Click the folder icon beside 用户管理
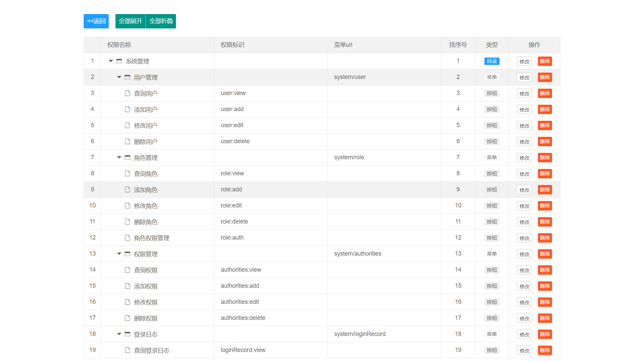644x362 pixels. (127, 77)
